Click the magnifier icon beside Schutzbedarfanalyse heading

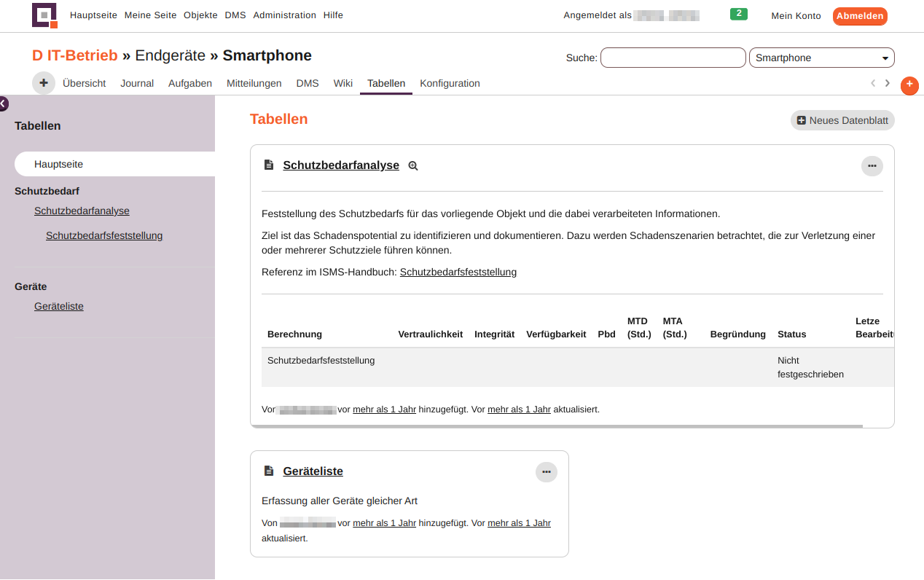[412, 165]
